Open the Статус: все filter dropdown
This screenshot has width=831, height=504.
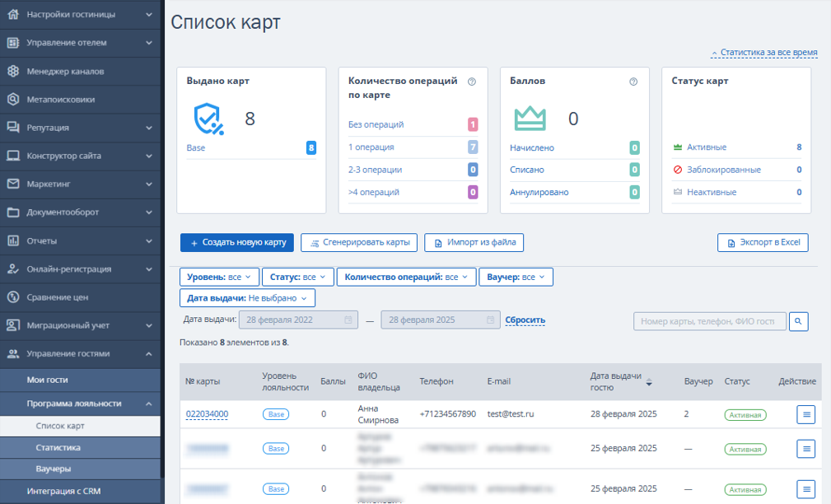coord(298,277)
